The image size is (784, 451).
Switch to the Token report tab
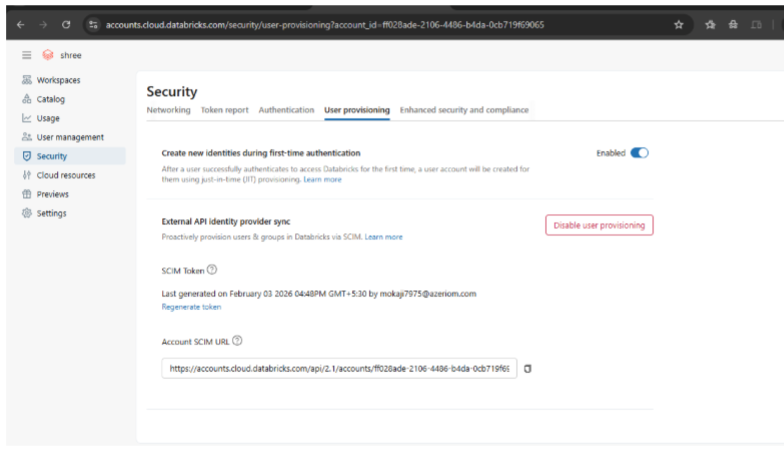(x=224, y=110)
